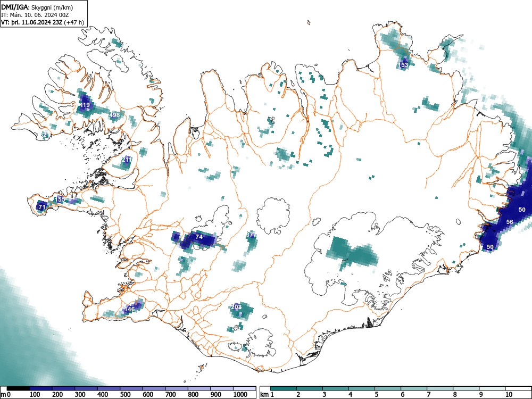Click the 377 value on the map
This screenshot has height=399, width=532.
(251, 235)
